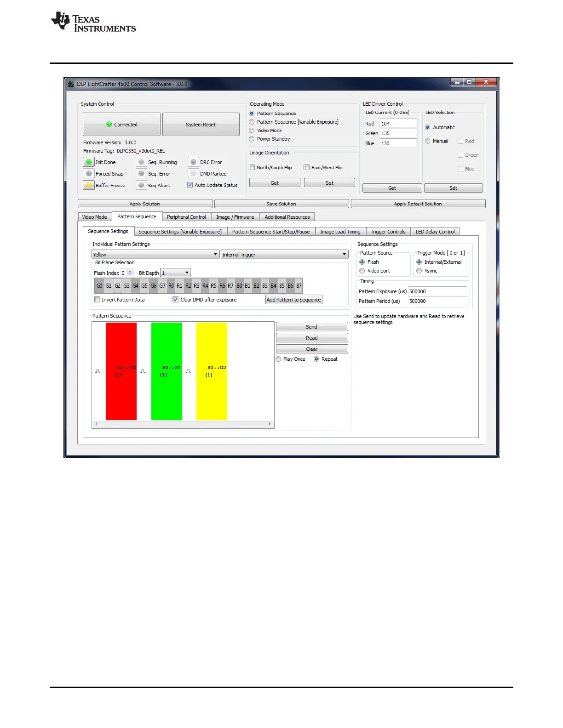Select bit plane B0

[x=239, y=286]
